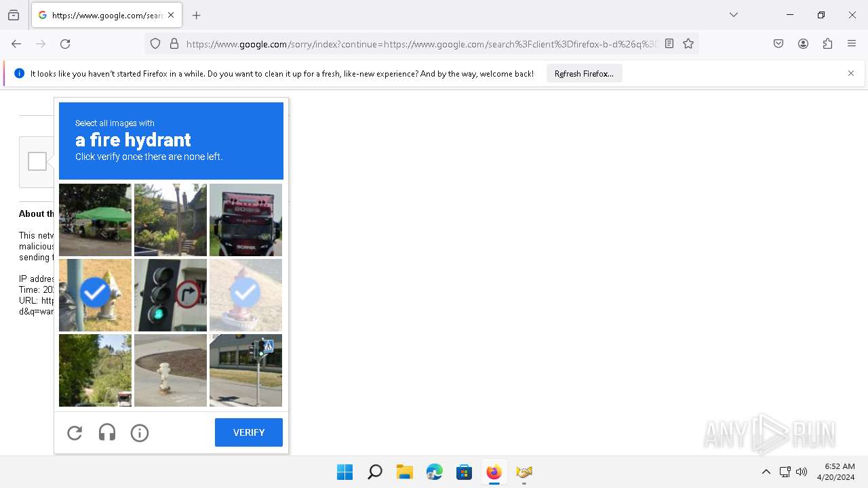Switch to Firefox taskbar icon
Screen dimensions: 868x488
pos(494,472)
